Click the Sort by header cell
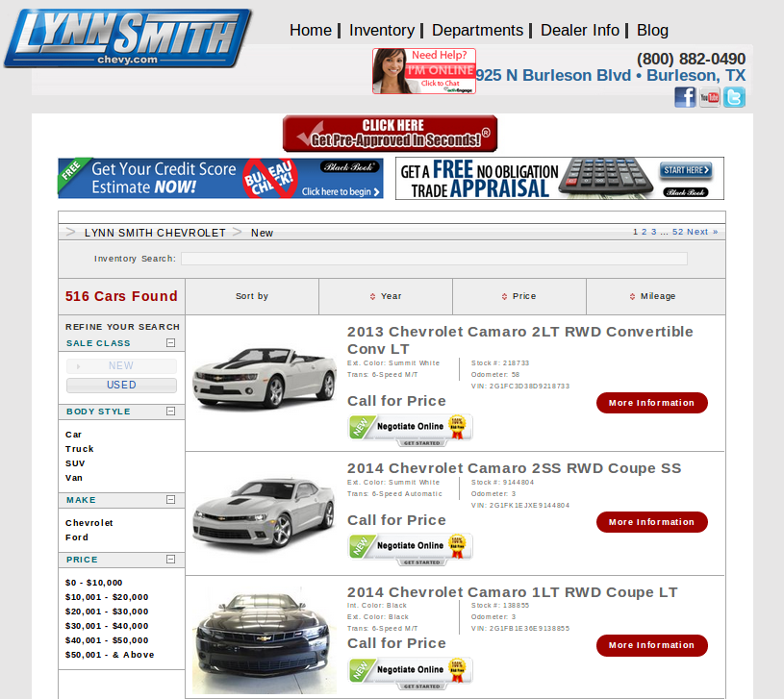The image size is (784, 699). pyautogui.click(x=252, y=296)
